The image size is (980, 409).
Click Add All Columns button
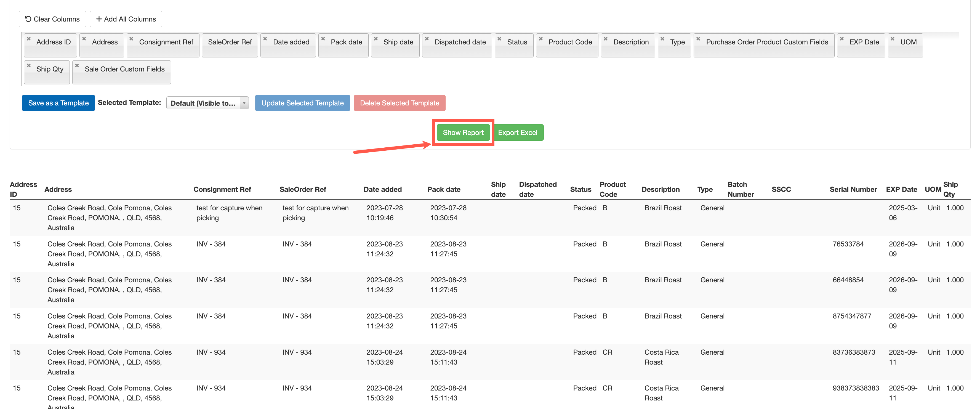tap(126, 19)
